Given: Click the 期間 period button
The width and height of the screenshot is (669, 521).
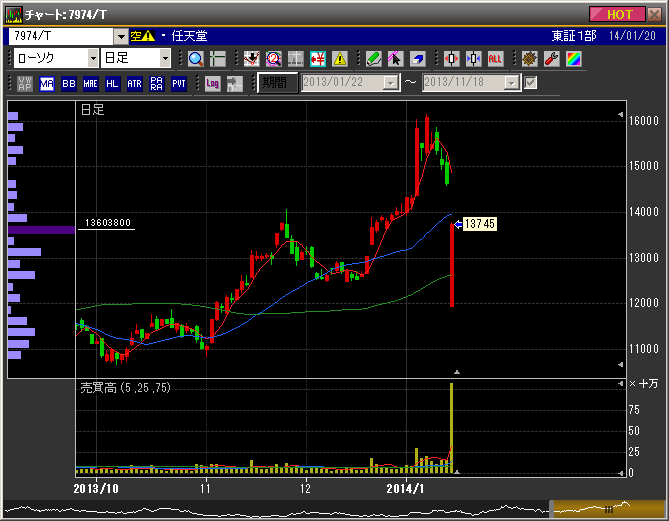Looking at the screenshot, I should [276, 83].
